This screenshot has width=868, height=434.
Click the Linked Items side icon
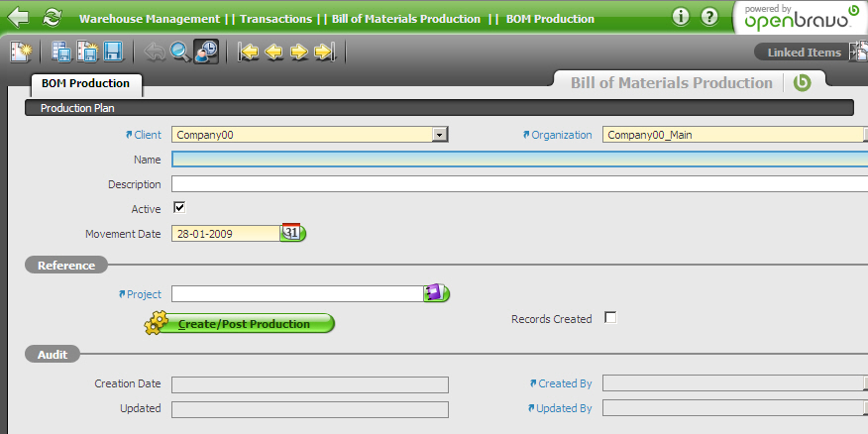coord(859,53)
